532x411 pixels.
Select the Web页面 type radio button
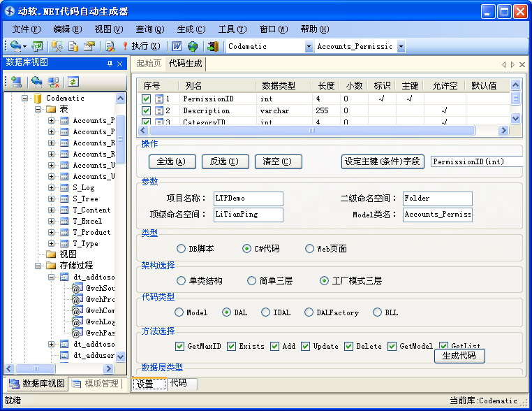point(309,249)
